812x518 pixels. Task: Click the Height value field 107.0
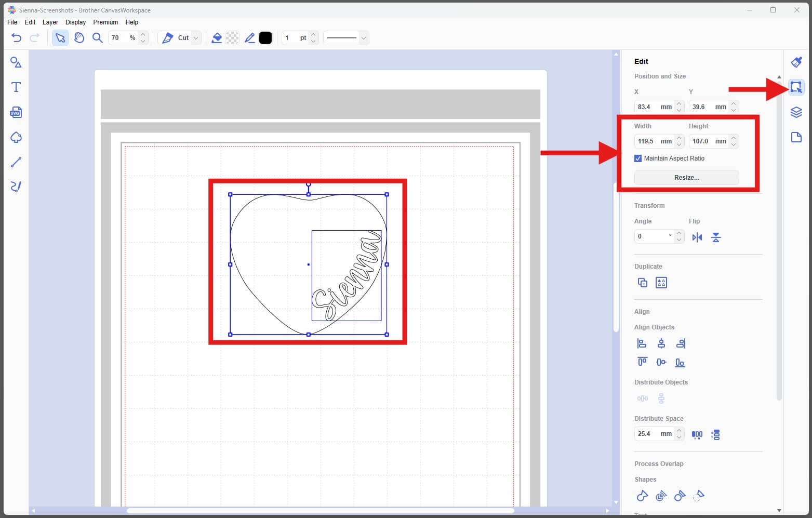(709, 141)
